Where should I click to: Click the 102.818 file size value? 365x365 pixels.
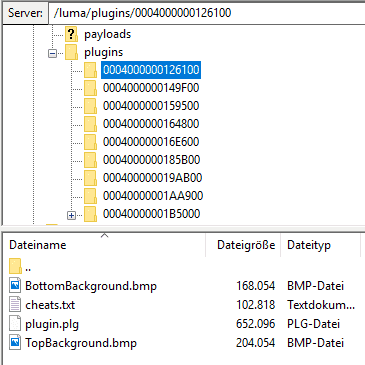click(256, 305)
